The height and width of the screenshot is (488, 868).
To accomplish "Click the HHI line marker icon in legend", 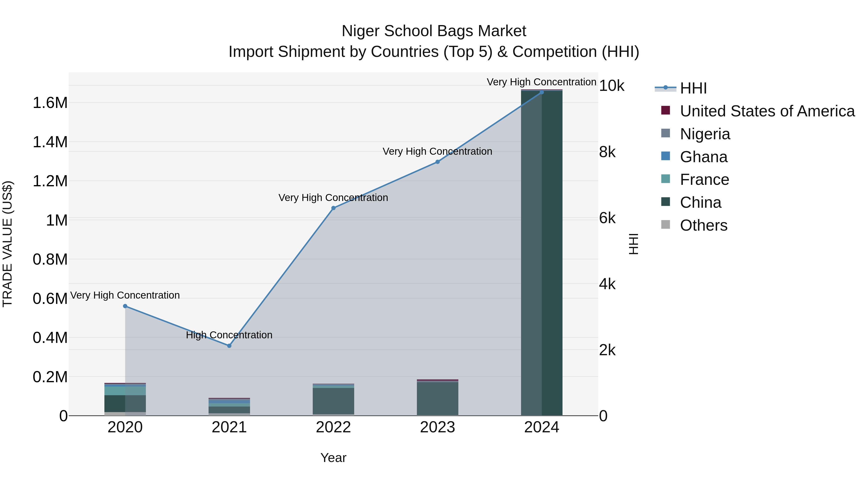I will tap(665, 88).
